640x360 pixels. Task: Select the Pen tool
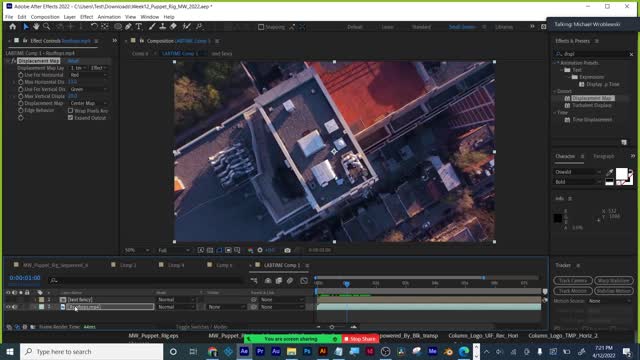pos(128,27)
